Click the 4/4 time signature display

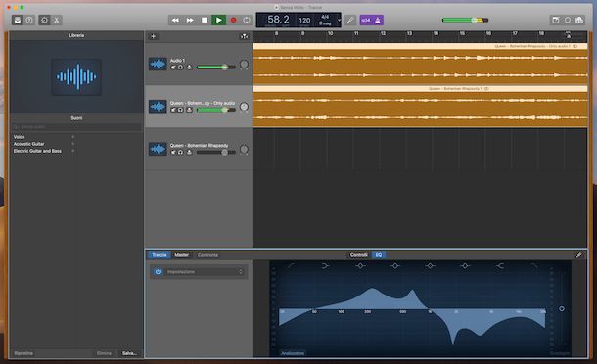coord(325,17)
